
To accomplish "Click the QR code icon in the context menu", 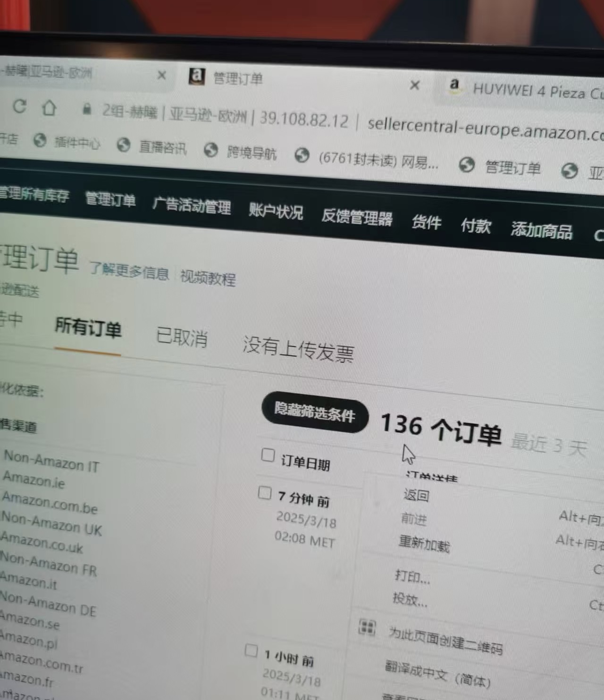I will [x=367, y=627].
